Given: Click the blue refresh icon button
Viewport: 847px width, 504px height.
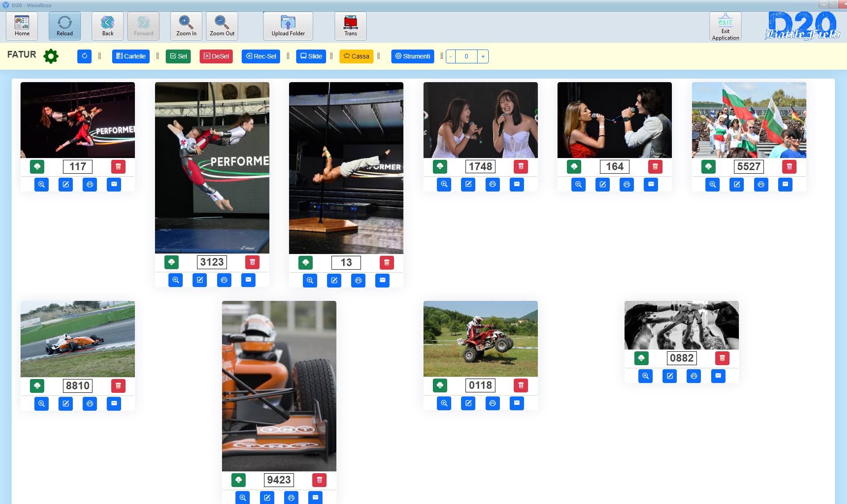Looking at the screenshot, I should (x=84, y=56).
